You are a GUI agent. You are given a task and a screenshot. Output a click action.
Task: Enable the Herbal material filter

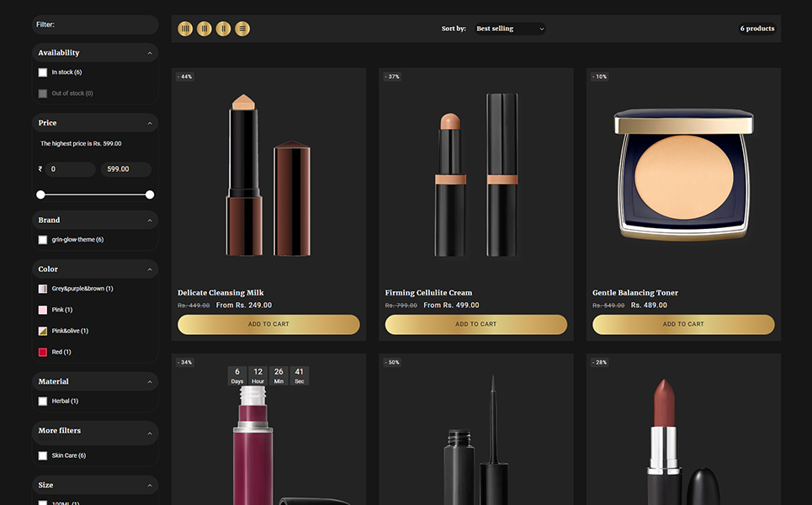click(x=43, y=401)
